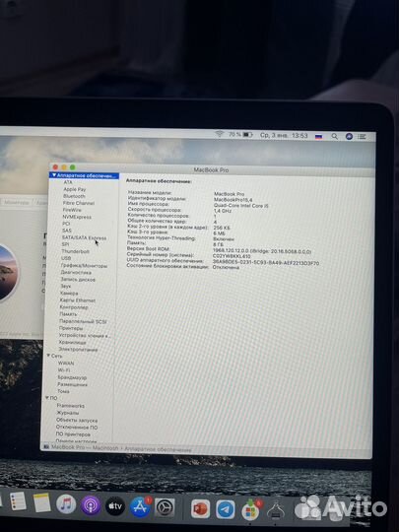Select PCI in the sidebar

66,224
